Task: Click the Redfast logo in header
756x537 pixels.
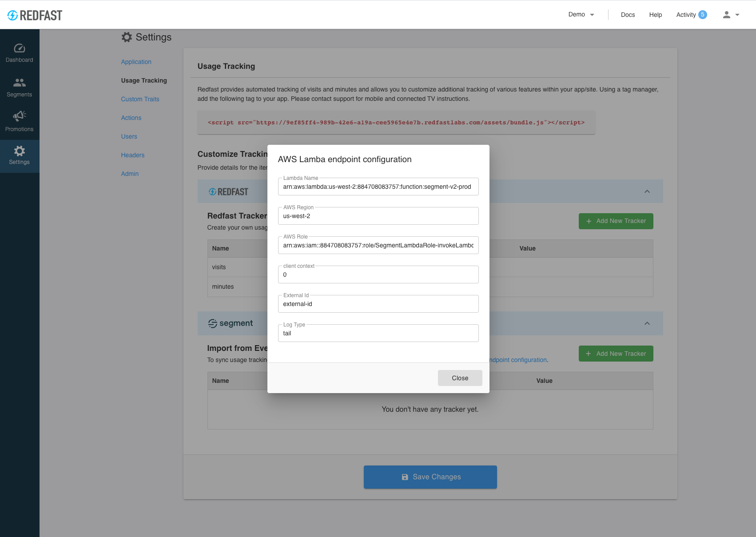Action: pos(35,15)
